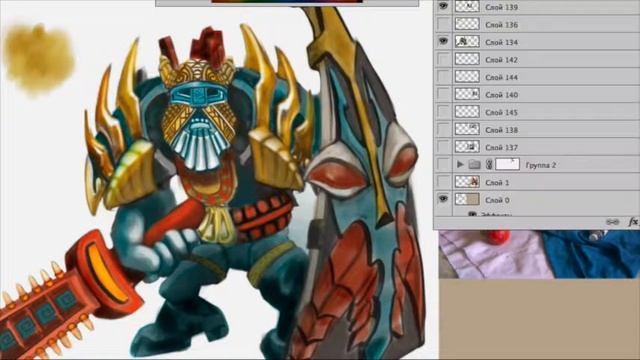Screen dimensions: 640x360
Task: Show layer Слой 142 visibility box
Action: click(443, 59)
